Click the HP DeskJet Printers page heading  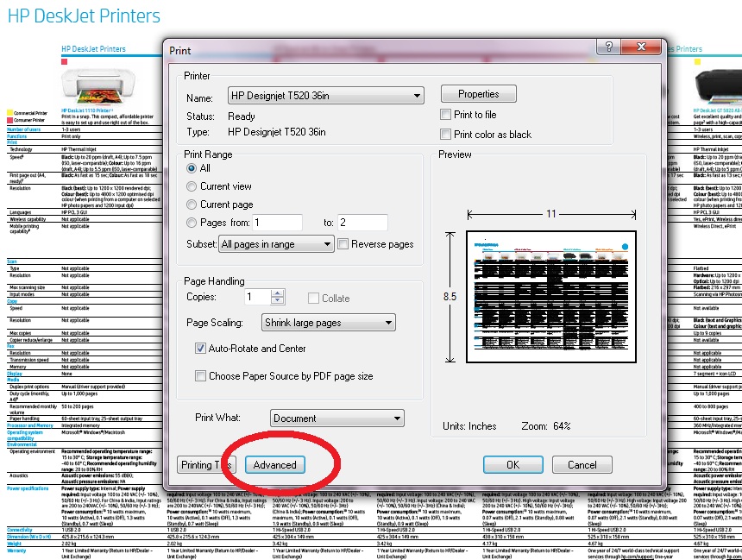click(81, 16)
